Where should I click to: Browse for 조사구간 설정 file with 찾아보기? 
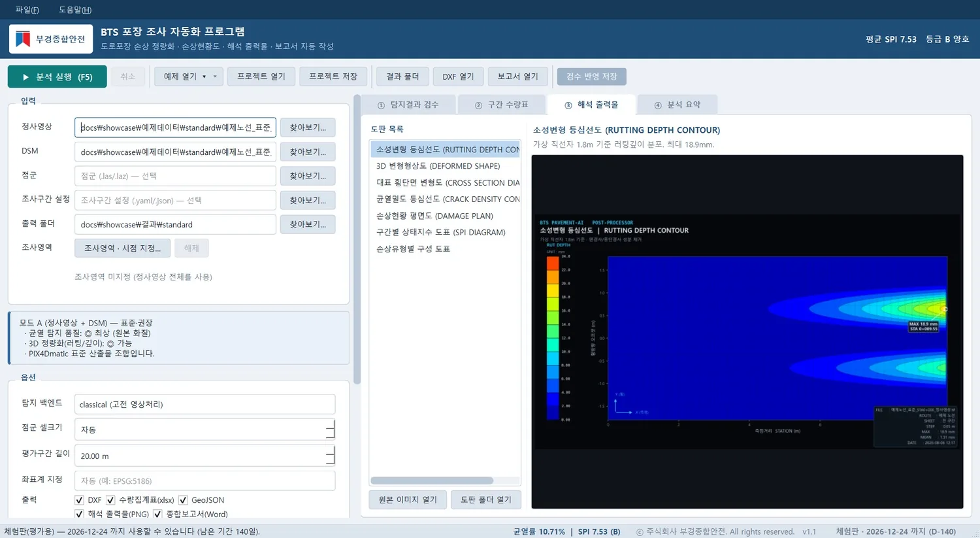point(308,200)
